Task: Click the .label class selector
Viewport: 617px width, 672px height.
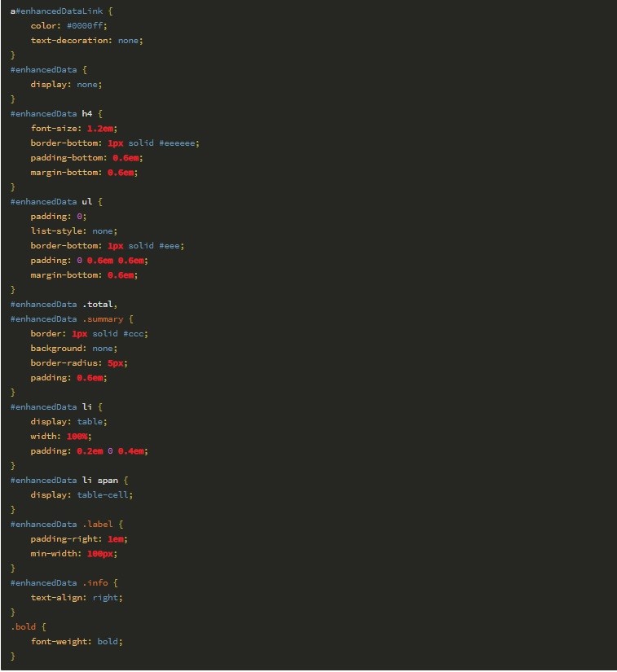Action: tap(99, 525)
